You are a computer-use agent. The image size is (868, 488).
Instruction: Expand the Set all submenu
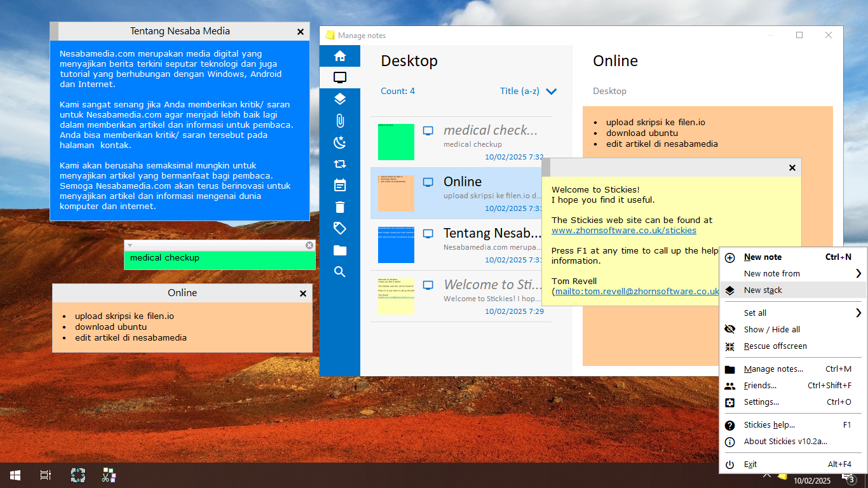coord(793,313)
